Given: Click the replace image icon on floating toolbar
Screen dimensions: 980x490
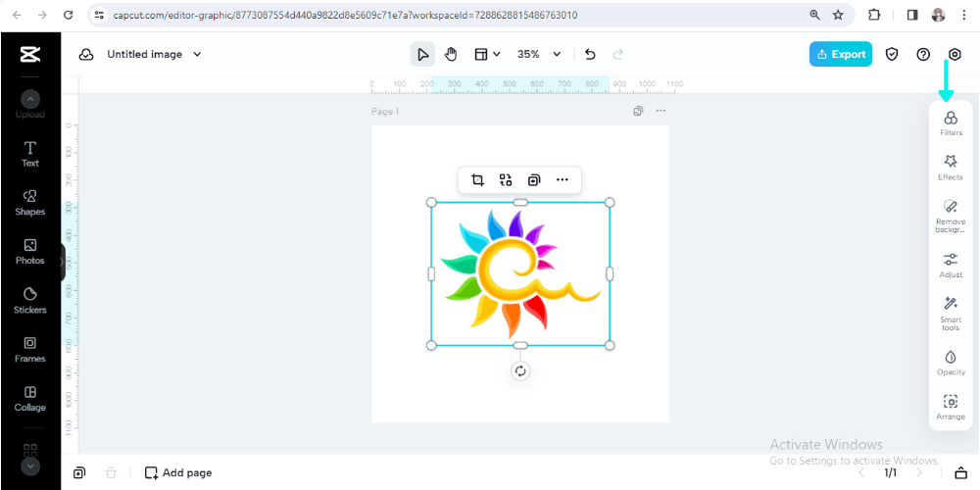Looking at the screenshot, I should pyautogui.click(x=506, y=180).
